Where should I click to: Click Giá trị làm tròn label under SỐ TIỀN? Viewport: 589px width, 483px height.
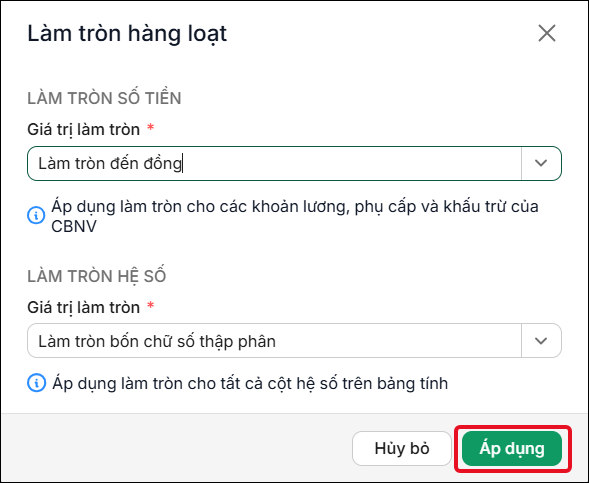pyautogui.click(x=83, y=130)
